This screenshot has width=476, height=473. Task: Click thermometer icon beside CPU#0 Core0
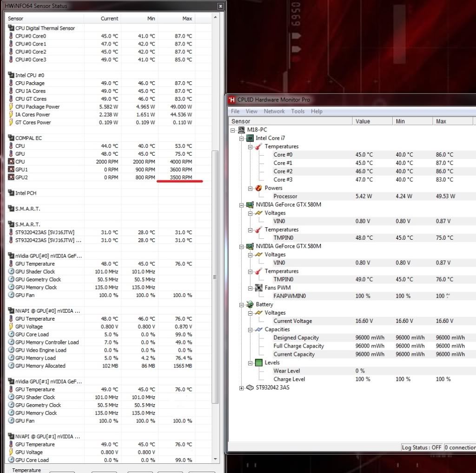(11, 36)
